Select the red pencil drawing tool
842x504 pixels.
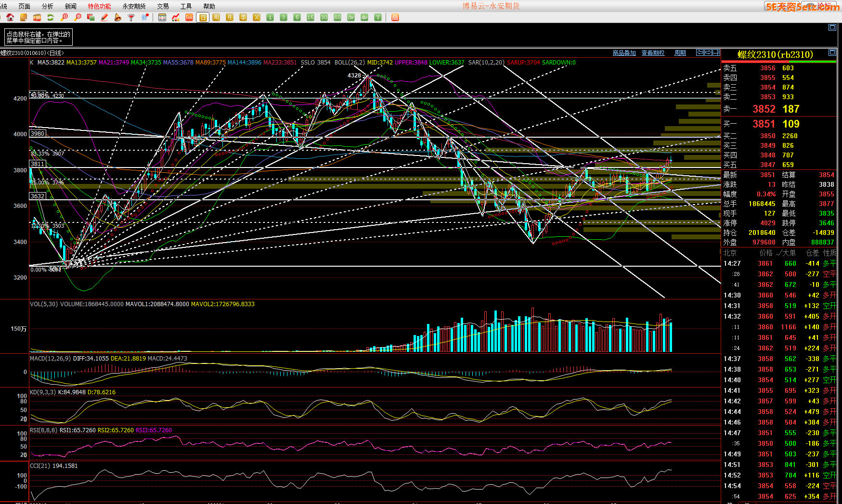click(x=104, y=17)
